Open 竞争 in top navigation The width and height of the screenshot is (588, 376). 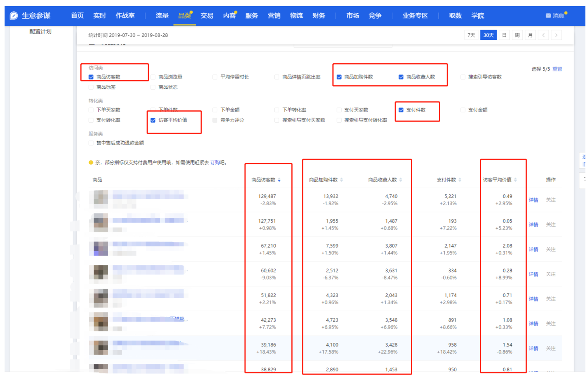[375, 15]
